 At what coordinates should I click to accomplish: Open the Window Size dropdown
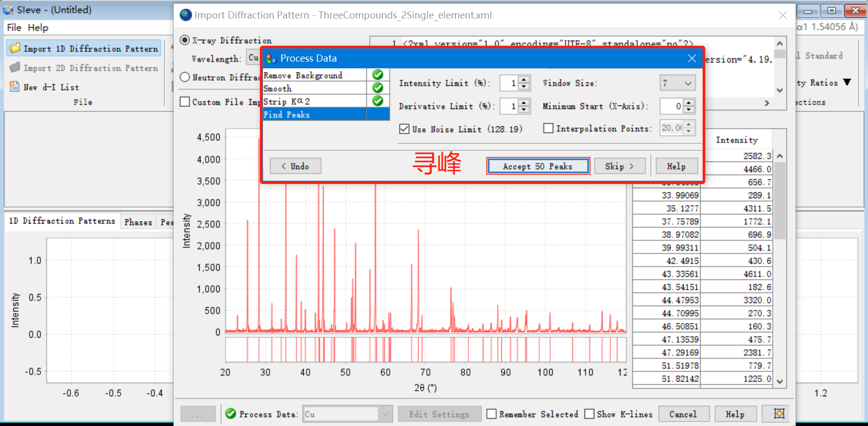tap(688, 83)
